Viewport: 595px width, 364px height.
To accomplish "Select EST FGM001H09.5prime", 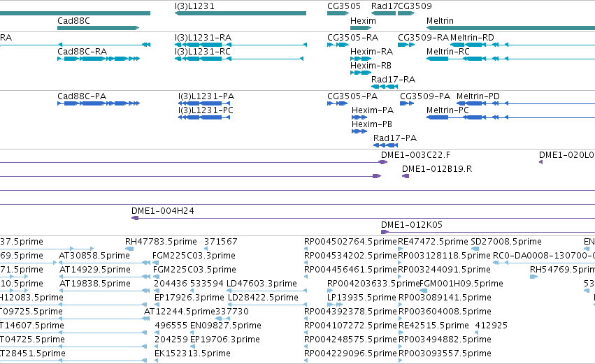I will [423, 291].
